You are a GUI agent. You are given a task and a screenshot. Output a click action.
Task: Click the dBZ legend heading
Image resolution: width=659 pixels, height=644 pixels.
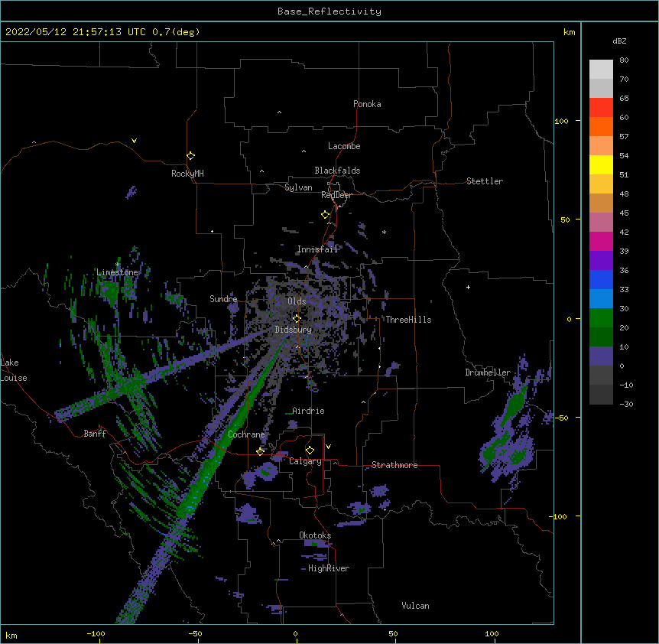coord(619,41)
